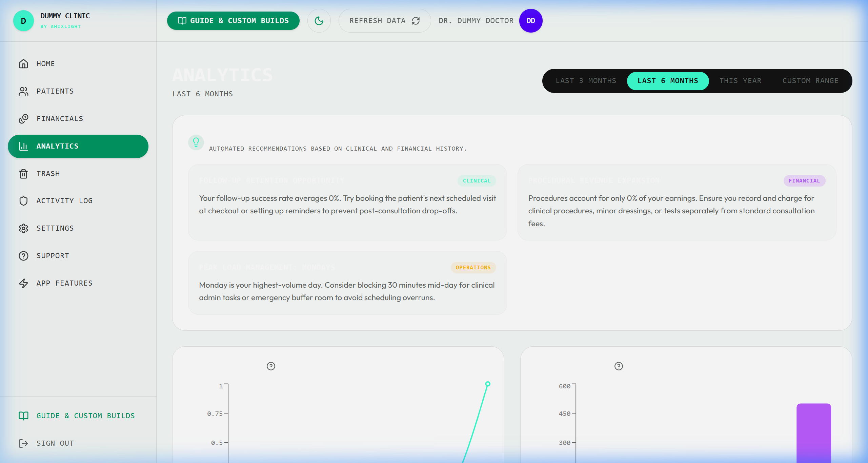
Task: Click Refresh Data button
Action: 385,21
